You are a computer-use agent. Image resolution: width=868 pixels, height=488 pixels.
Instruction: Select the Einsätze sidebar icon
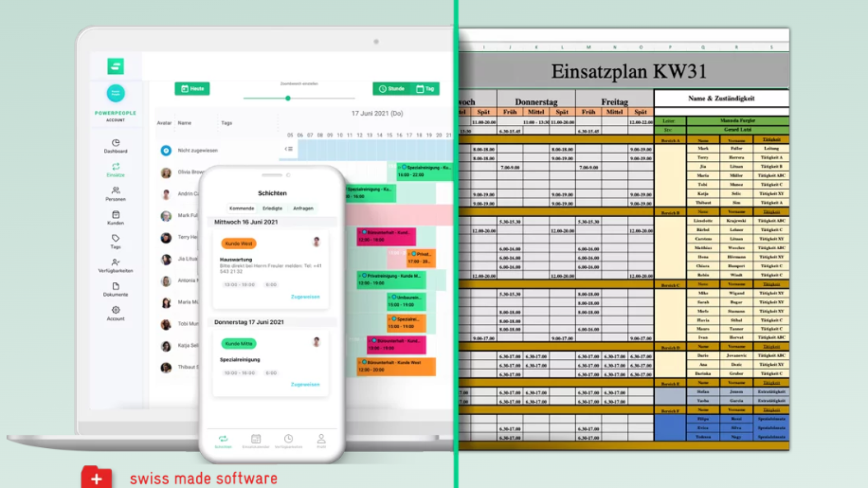pos(116,166)
